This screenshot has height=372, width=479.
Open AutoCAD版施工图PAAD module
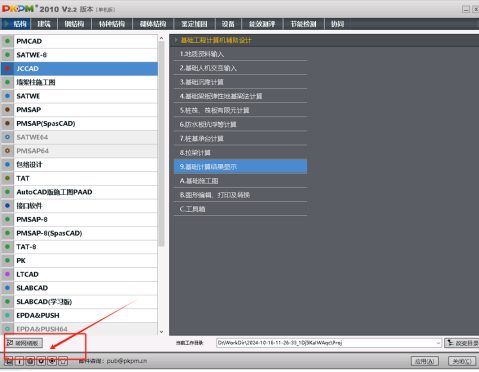pos(79,192)
